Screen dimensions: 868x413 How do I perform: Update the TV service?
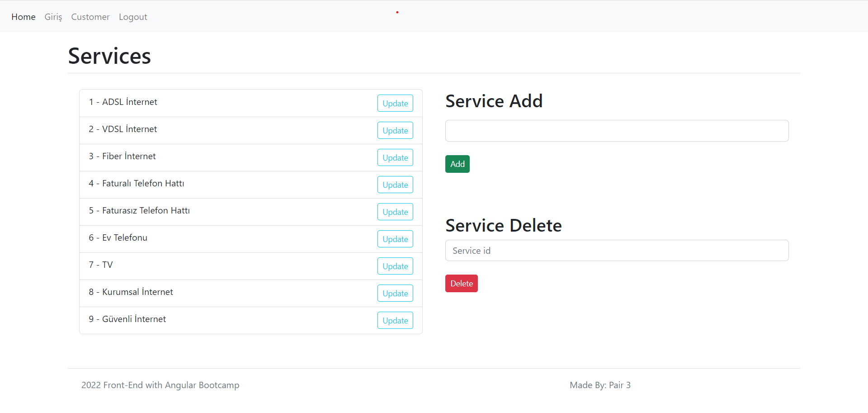pos(395,266)
